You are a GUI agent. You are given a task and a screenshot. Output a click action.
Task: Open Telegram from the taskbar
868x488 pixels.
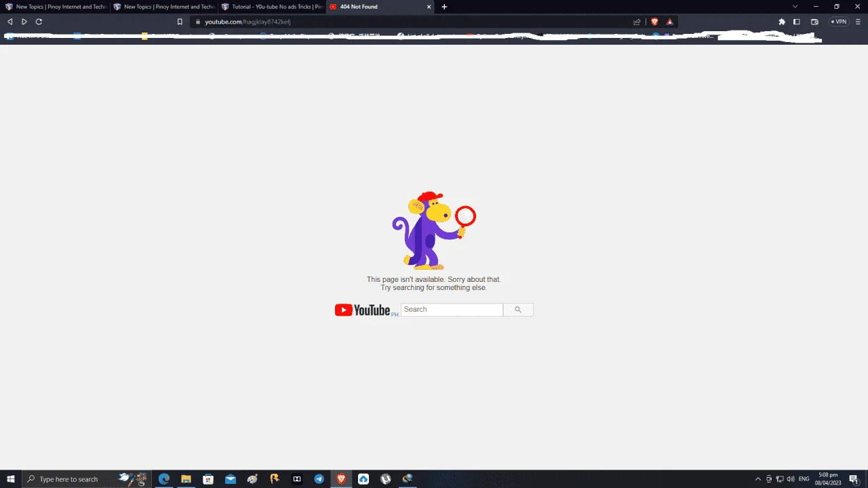coord(319,479)
